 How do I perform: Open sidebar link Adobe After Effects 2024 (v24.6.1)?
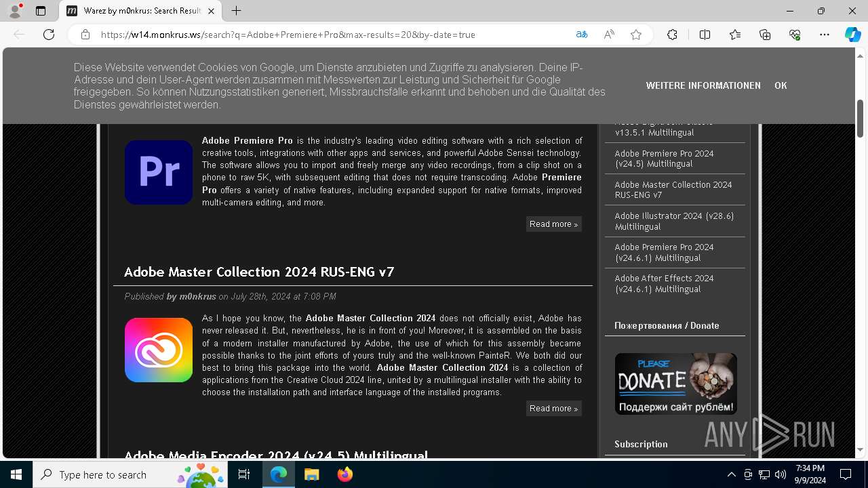tap(664, 283)
